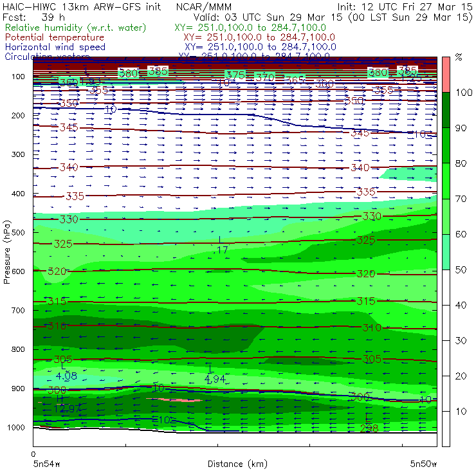The height and width of the screenshot is (476, 476).
Task: Click the 'Pressure (hPa)' axis title
Action: tap(6, 252)
